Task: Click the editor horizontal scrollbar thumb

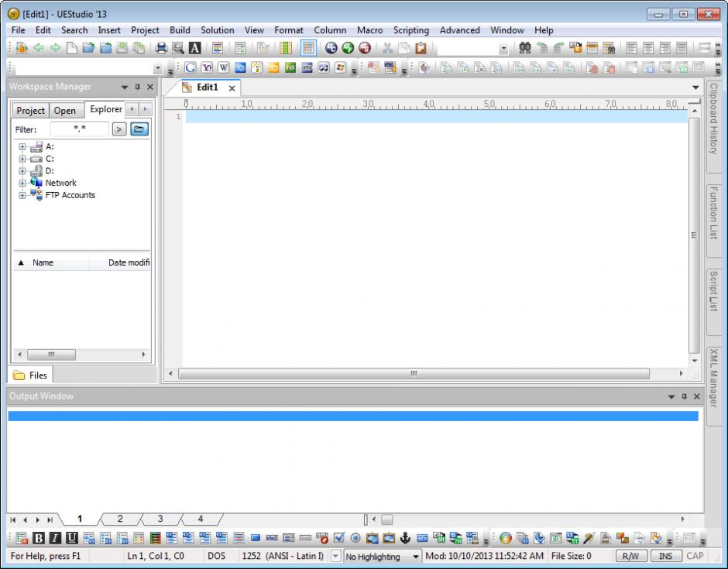Action: point(414,373)
